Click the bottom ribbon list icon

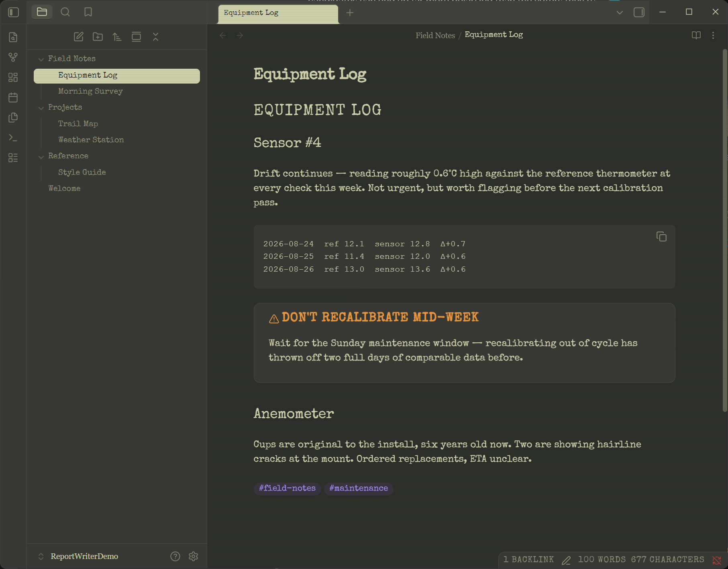coord(13,158)
